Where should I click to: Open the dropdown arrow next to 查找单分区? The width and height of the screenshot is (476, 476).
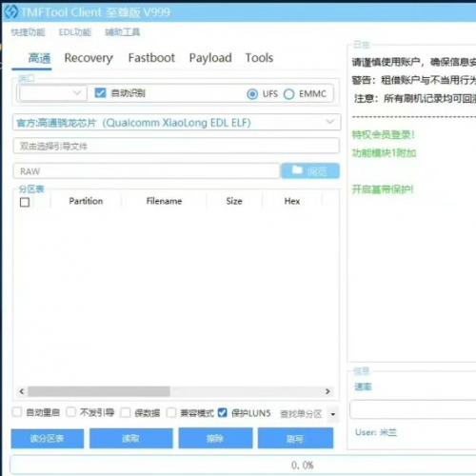tap(333, 414)
